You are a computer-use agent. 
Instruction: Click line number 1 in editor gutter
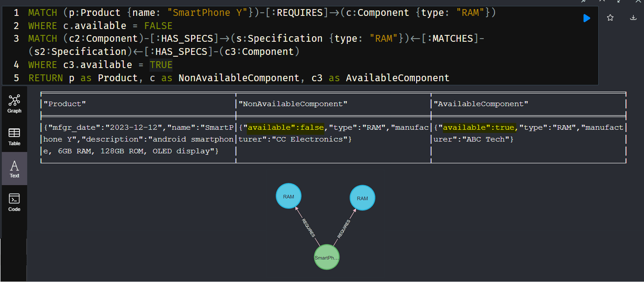click(17, 13)
